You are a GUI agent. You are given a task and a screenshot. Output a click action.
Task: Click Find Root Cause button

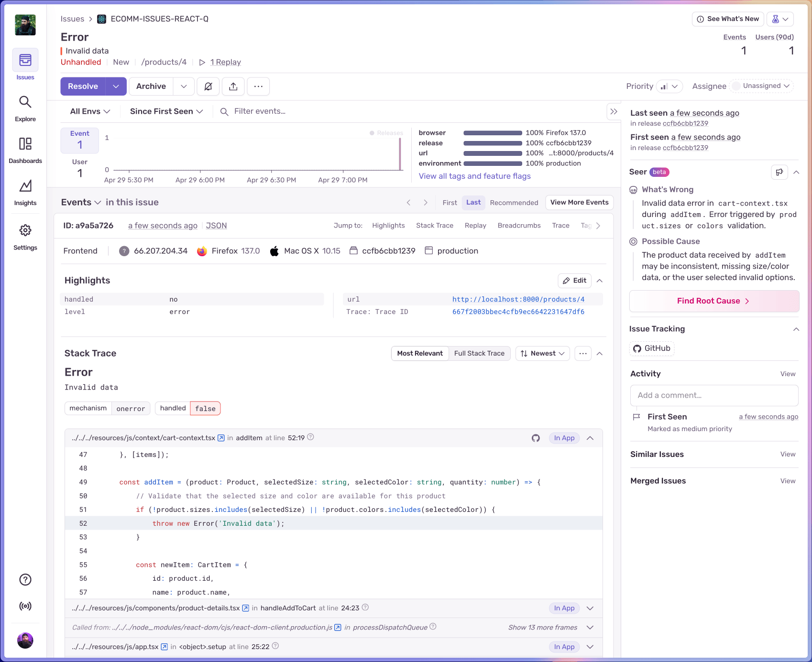click(714, 301)
